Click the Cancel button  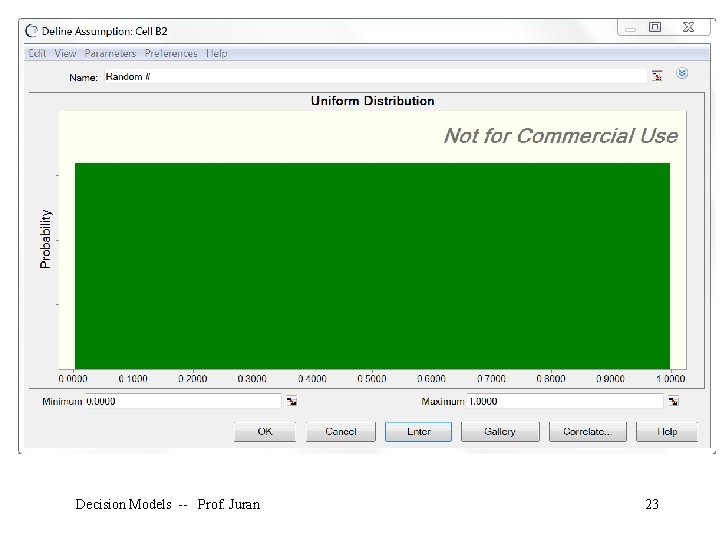pyautogui.click(x=341, y=432)
